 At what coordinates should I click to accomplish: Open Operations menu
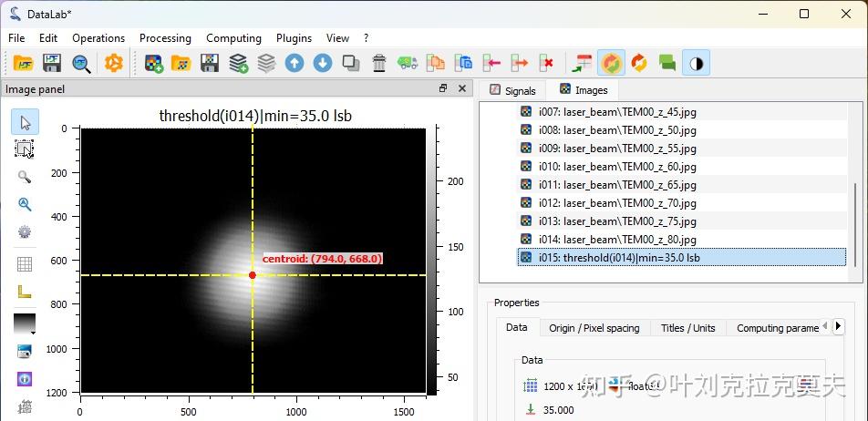point(98,38)
